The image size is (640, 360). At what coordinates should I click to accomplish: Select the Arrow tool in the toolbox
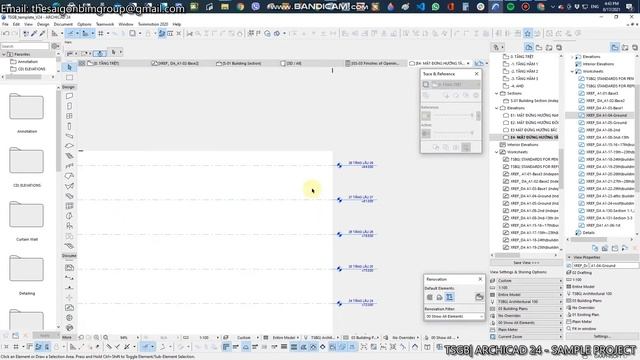[69, 67]
